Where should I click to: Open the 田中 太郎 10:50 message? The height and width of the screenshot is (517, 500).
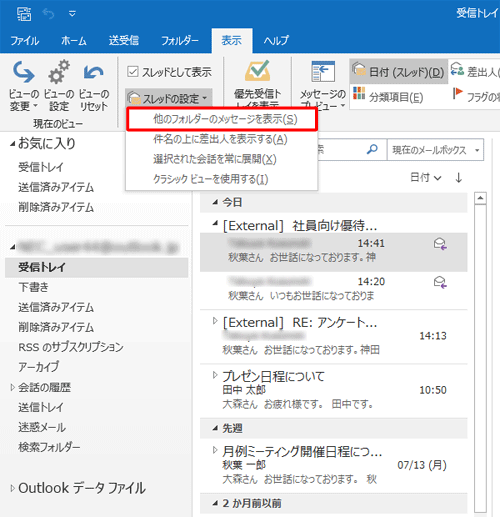tap(333, 391)
